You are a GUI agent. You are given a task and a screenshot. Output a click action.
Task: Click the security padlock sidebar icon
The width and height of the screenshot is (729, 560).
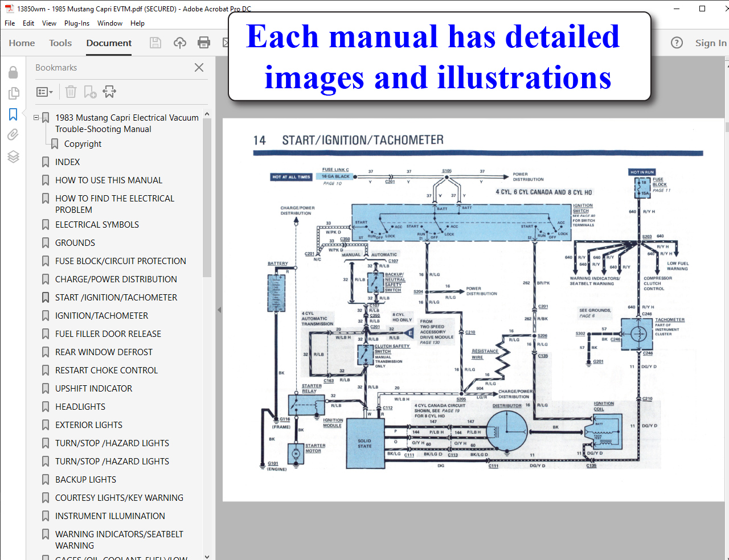coord(13,72)
